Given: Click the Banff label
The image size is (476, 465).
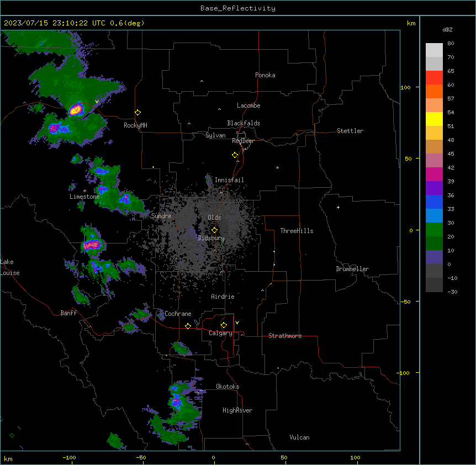Looking at the screenshot, I should coord(68,313).
